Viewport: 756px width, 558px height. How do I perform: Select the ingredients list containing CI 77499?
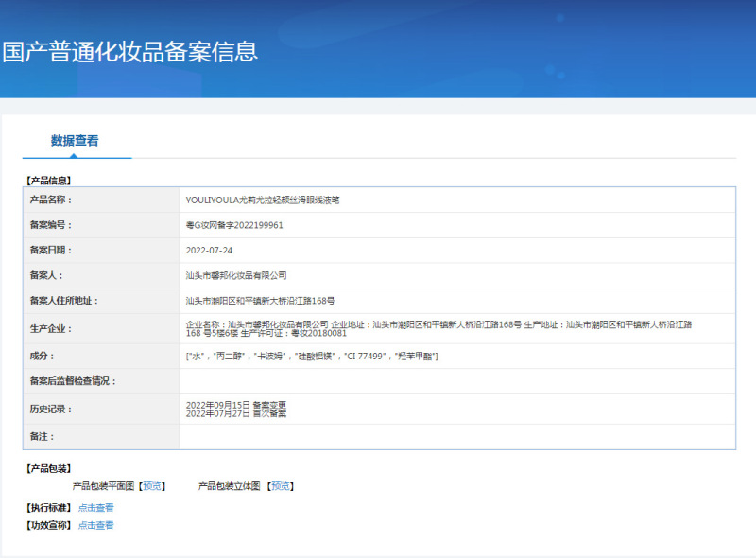tap(312, 357)
